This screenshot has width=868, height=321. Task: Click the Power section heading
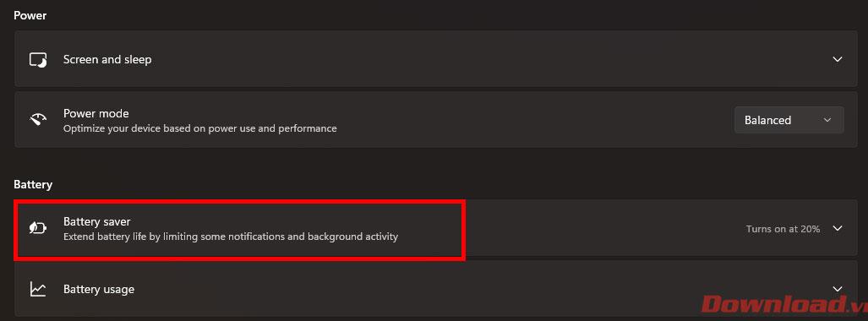click(30, 15)
